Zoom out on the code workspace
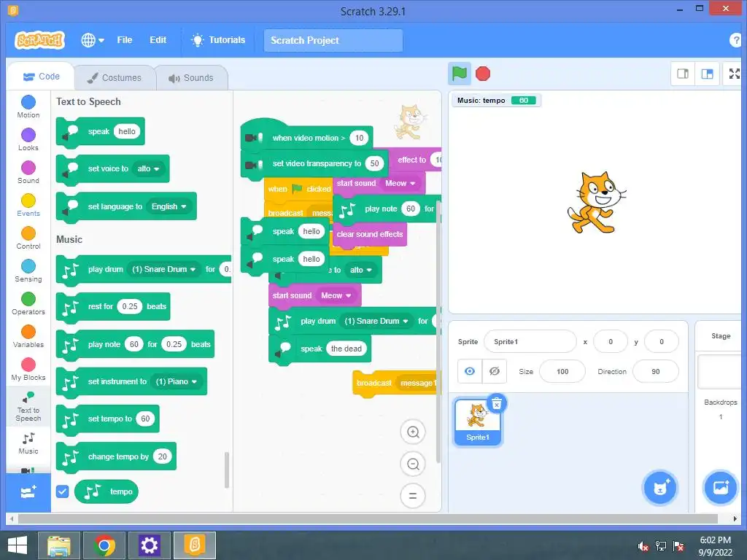 pyautogui.click(x=413, y=464)
